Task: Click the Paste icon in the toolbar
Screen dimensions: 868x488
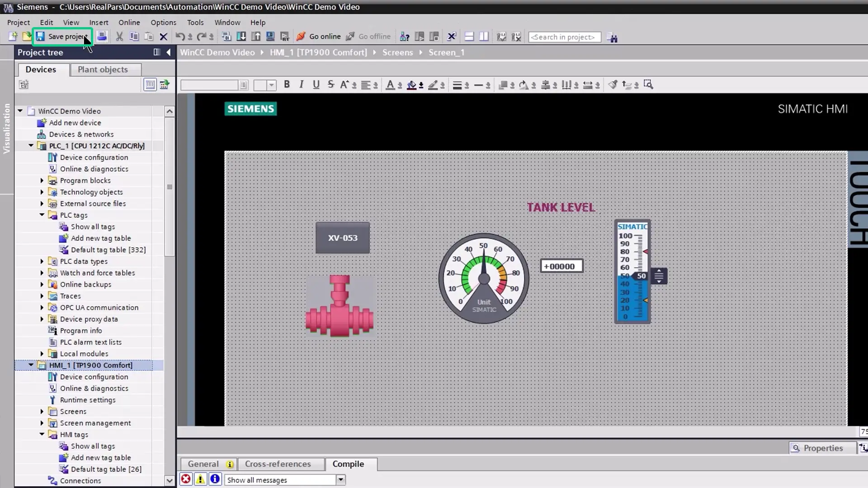Action: [x=149, y=37]
